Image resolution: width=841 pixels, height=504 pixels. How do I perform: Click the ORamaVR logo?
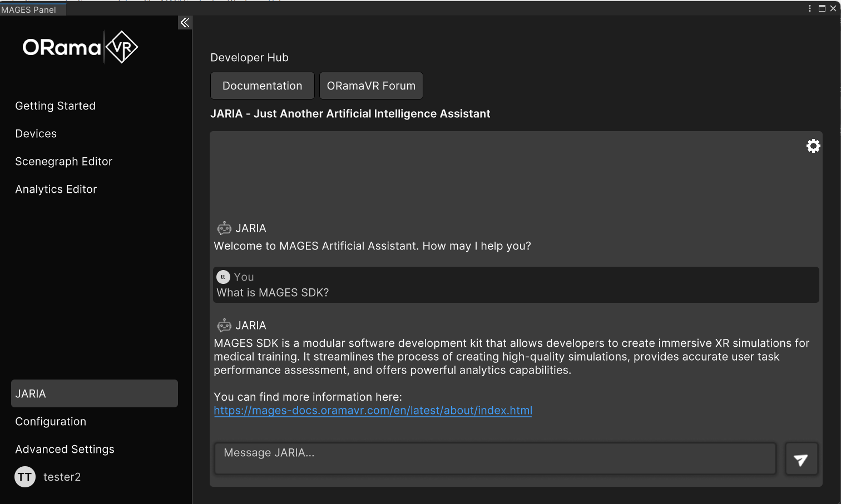click(80, 47)
